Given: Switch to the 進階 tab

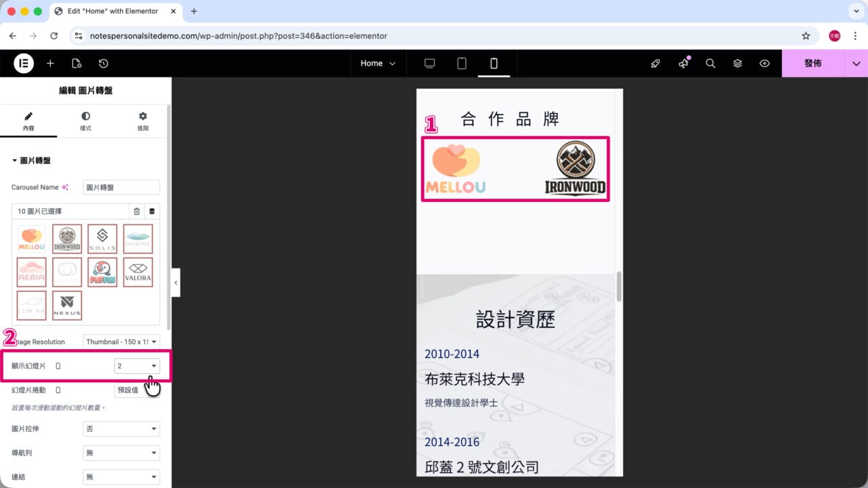Looking at the screenshot, I should [142, 121].
